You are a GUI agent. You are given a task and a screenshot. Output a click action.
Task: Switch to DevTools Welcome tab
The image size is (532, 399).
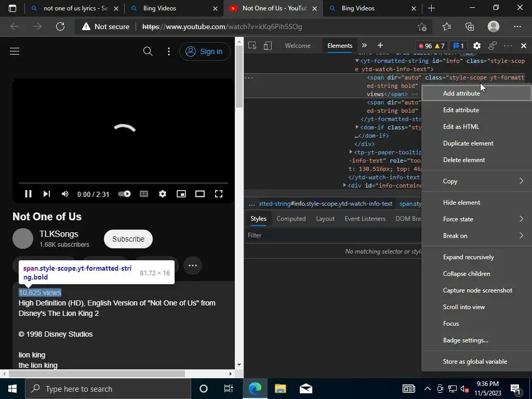298,46
